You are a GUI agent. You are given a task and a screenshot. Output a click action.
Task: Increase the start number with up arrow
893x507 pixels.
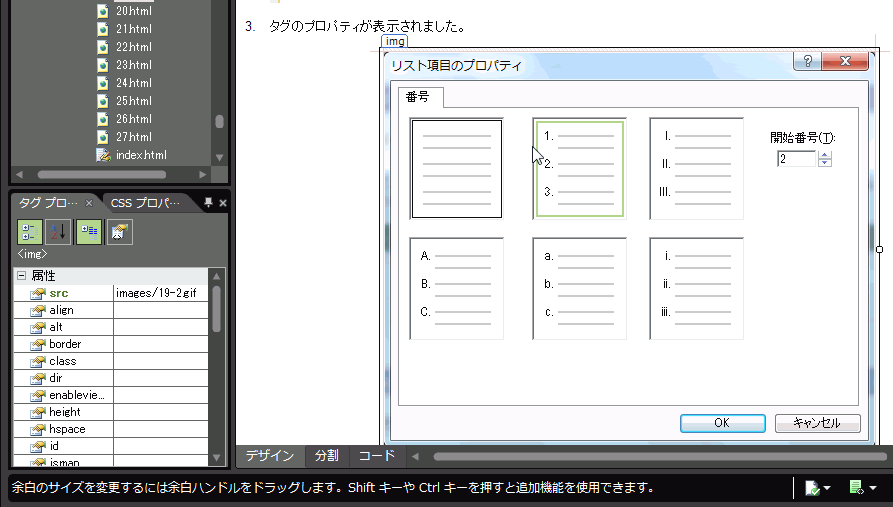pyautogui.click(x=825, y=155)
